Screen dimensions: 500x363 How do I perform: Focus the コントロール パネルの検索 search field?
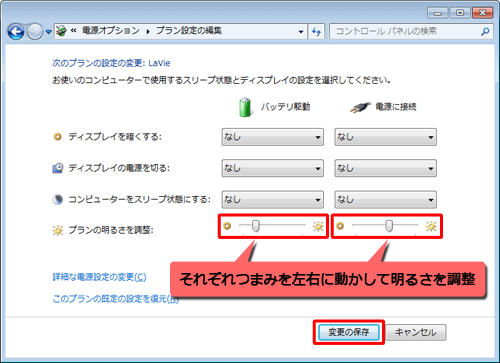point(411,32)
